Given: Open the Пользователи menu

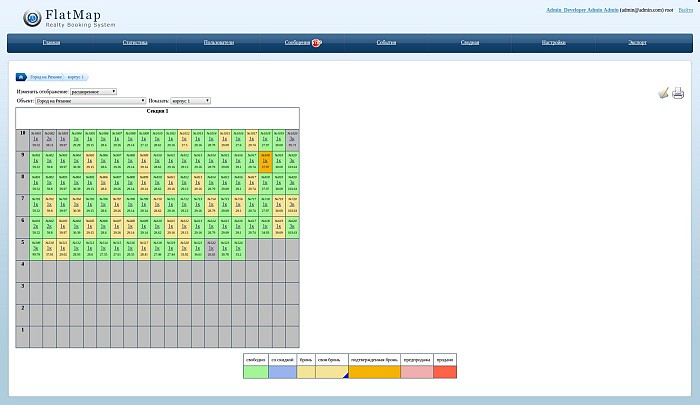Looking at the screenshot, I should point(219,43).
